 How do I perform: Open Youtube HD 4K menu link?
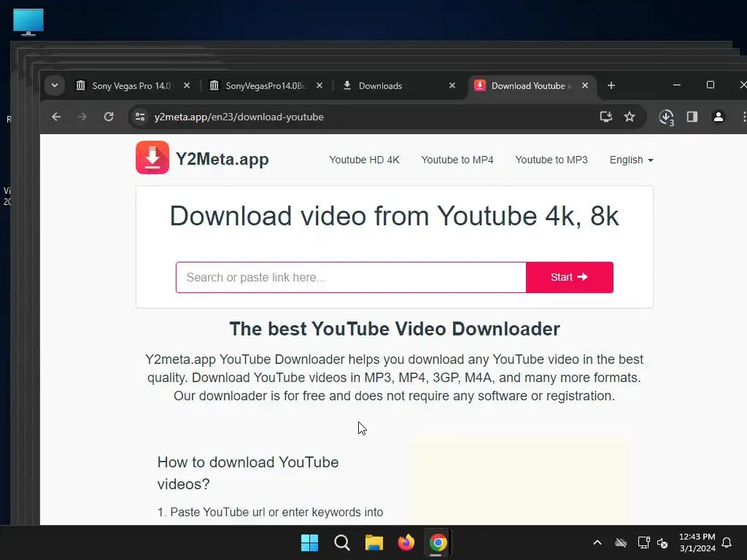[x=365, y=160]
